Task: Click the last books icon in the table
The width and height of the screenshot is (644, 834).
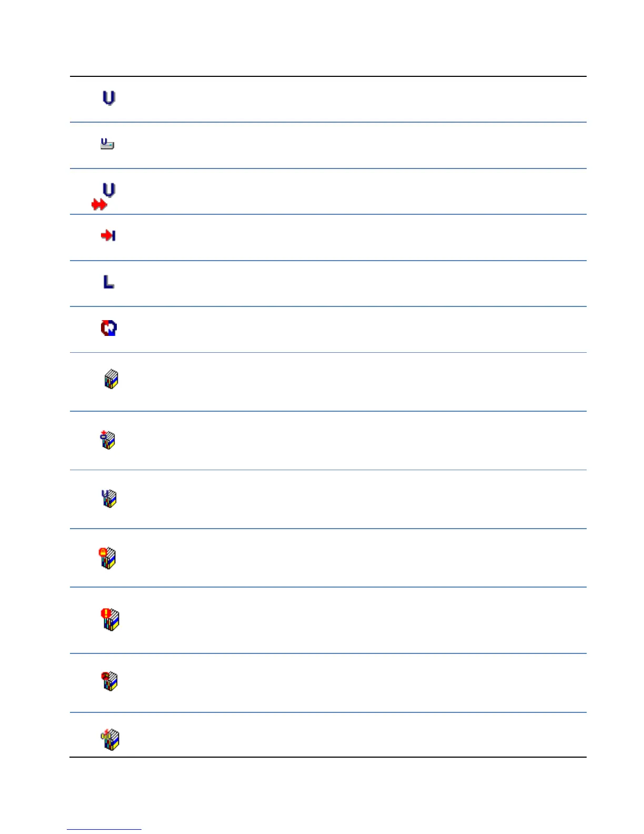Action: 110,739
